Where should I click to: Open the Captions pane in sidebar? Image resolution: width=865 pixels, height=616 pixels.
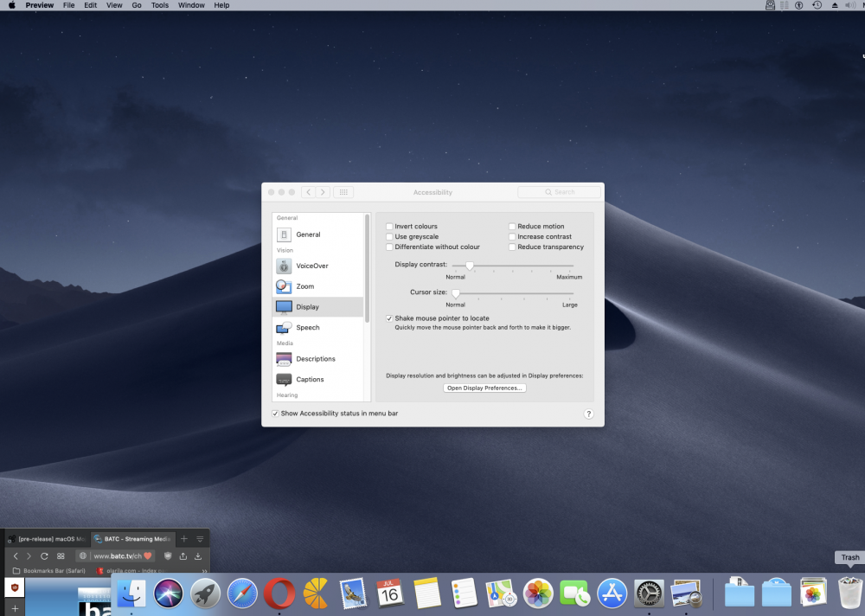[318, 379]
